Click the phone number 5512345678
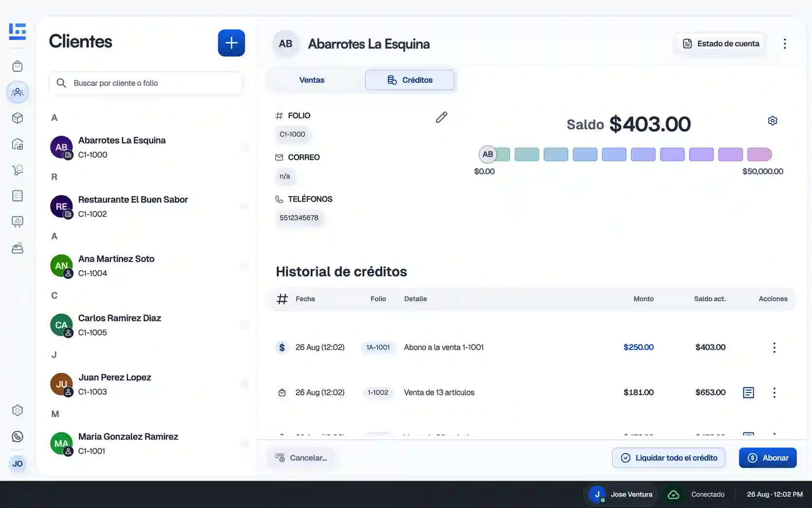This screenshot has height=508, width=812. click(x=299, y=218)
